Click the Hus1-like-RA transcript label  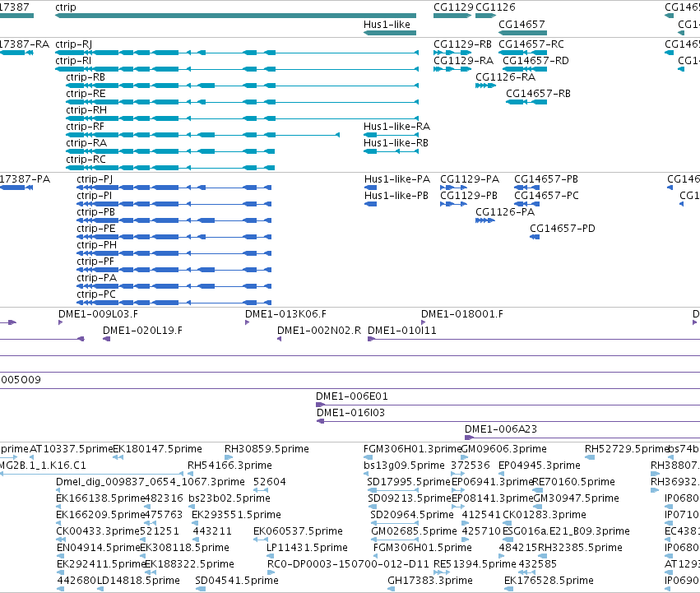396,127
